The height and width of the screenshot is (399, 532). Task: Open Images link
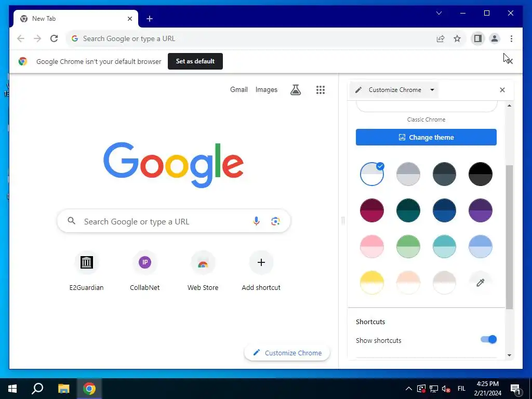[267, 89]
